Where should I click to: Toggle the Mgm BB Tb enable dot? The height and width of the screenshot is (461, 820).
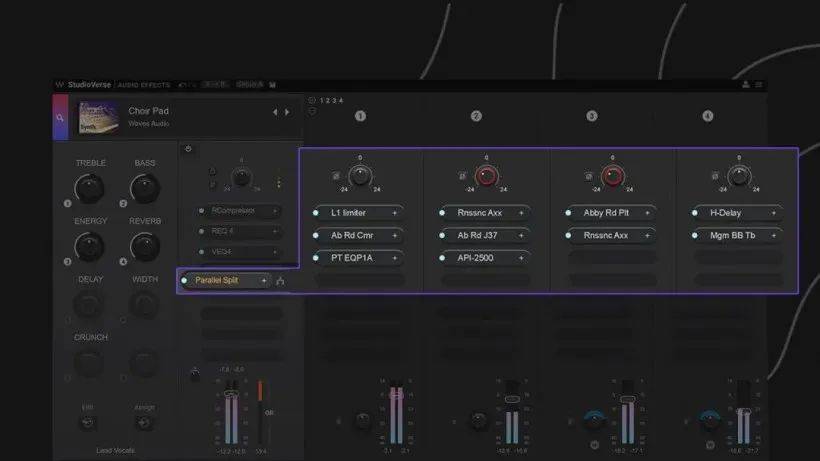coord(695,236)
